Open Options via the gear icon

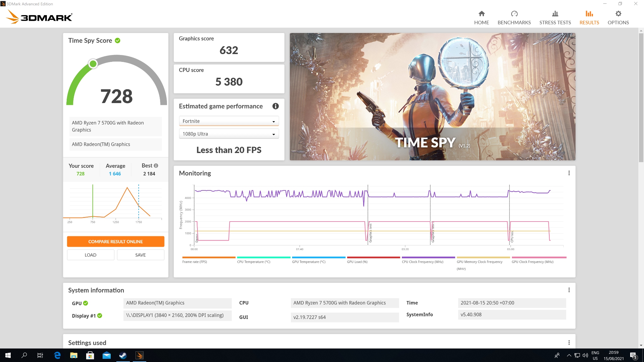(x=618, y=14)
